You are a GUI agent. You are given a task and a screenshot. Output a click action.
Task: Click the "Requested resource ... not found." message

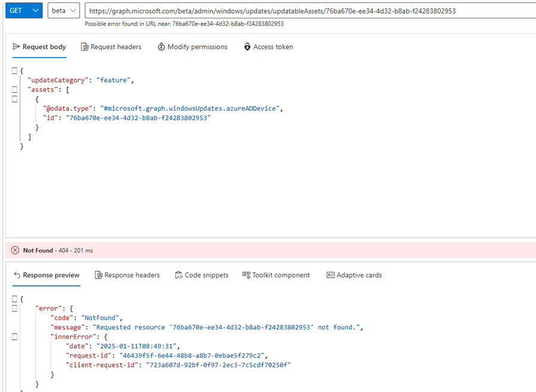[226, 327]
